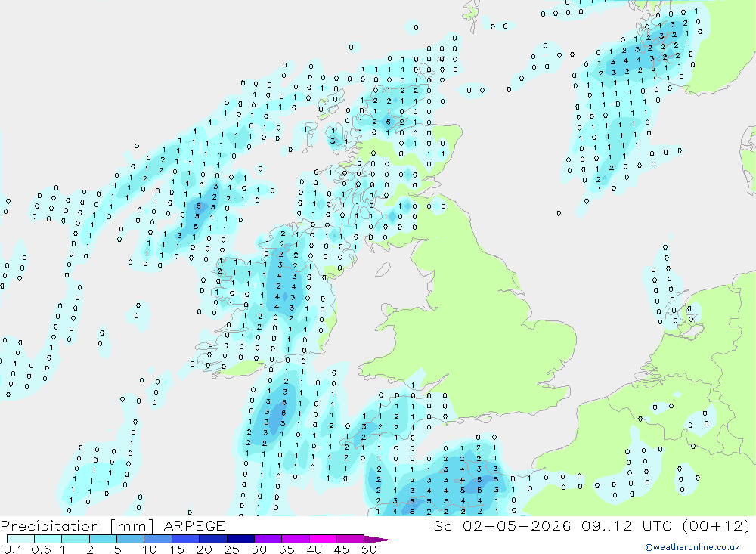Click the '15' legend scale label
Screen dimensions: 756x554
177,549
